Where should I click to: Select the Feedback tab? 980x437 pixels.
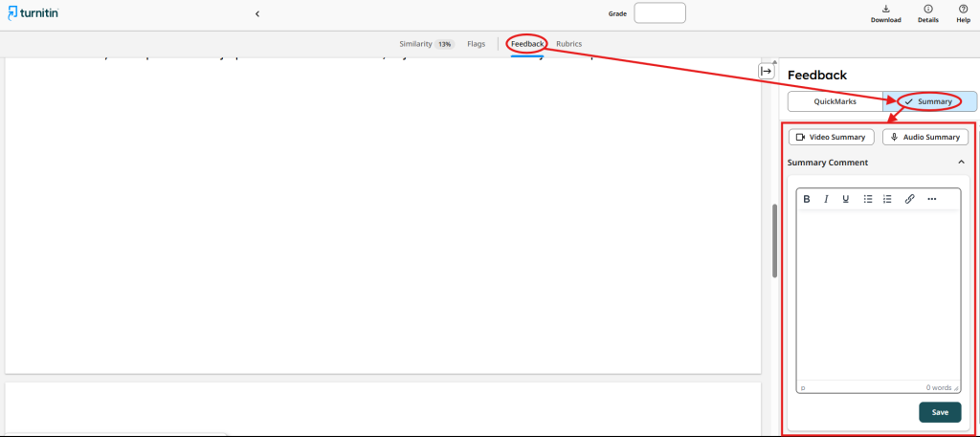(x=527, y=44)
